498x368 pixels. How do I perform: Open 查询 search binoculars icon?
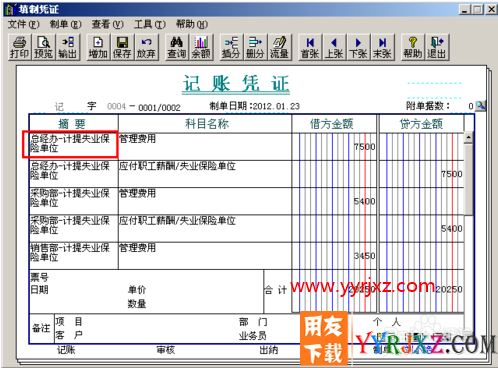(x=176, y=47)
